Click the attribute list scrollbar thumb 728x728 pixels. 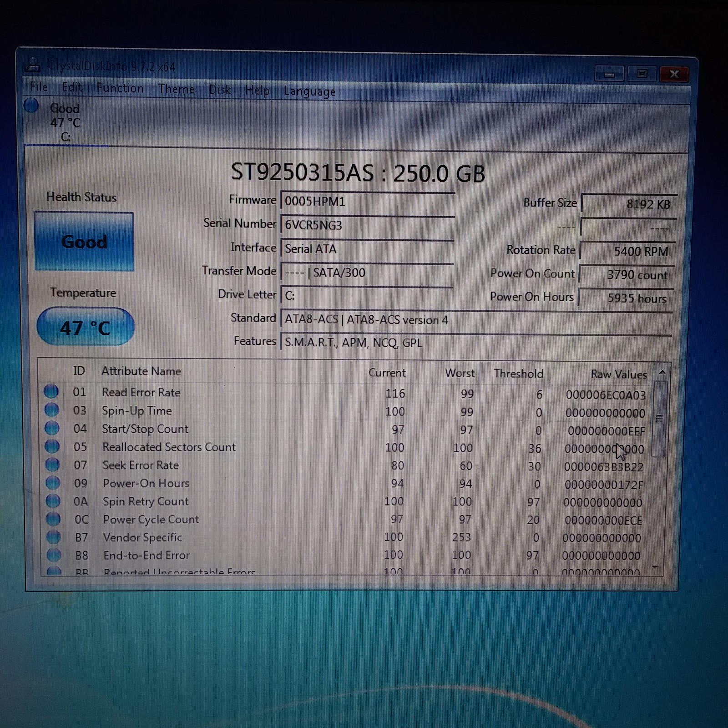(659, 419)
